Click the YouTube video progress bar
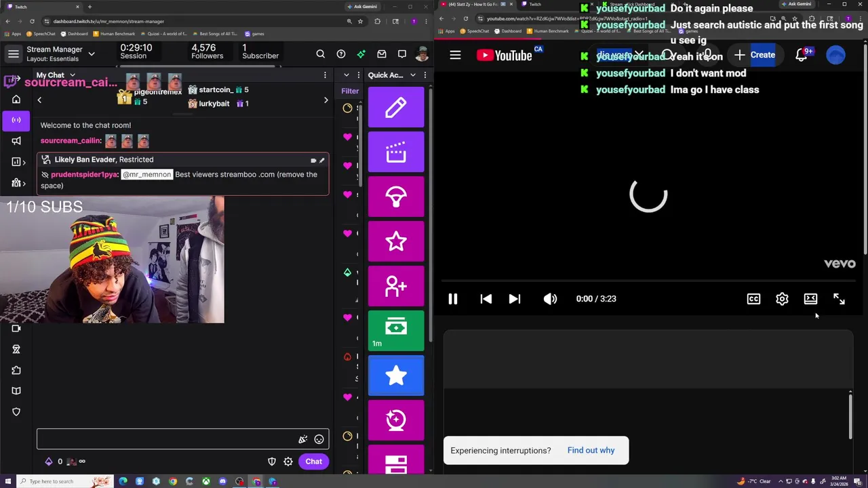This screenshot has width=868, height=488. [648, 280]
